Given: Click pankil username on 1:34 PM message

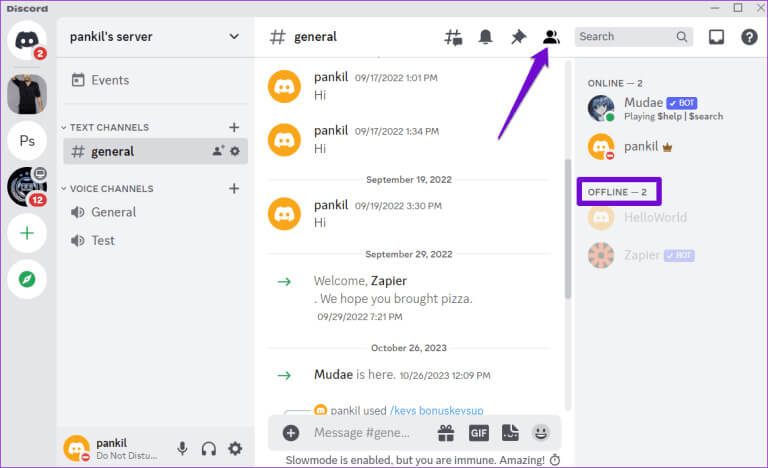Looking at the screenshot, I should click(x=331, y=130).
